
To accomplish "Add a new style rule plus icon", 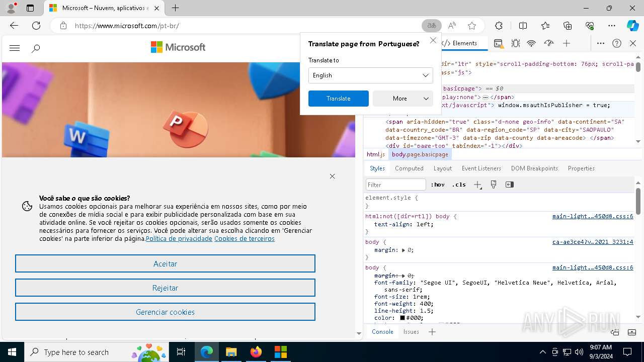I will [477, 185].
